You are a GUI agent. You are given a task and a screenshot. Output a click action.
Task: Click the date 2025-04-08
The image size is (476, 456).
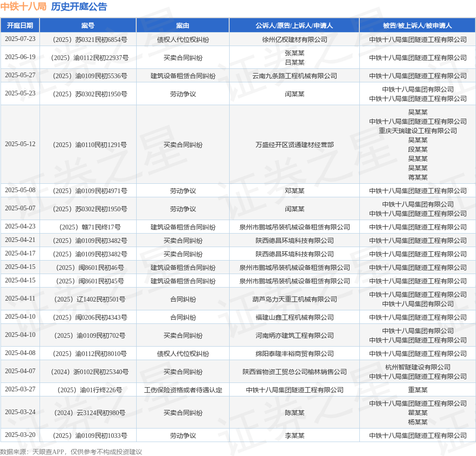coord(20,353)
